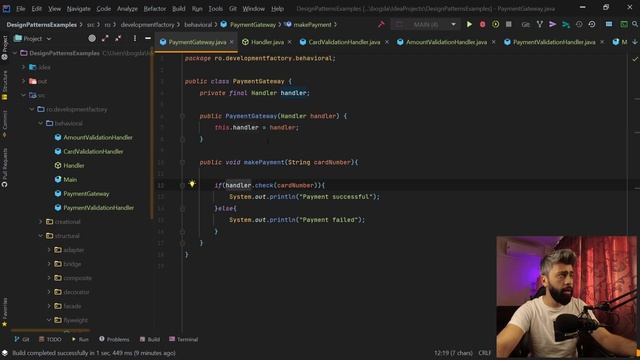The width and height of the screenshot is (640, 360).
Task: Stop the running process (grey square)
Action: point(509,24)
